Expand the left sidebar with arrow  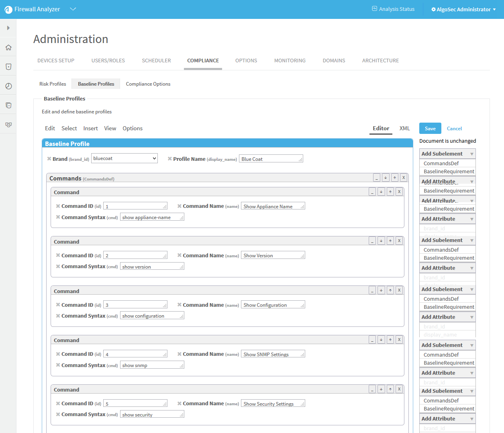pyautogui.click(x=8, y=28)
